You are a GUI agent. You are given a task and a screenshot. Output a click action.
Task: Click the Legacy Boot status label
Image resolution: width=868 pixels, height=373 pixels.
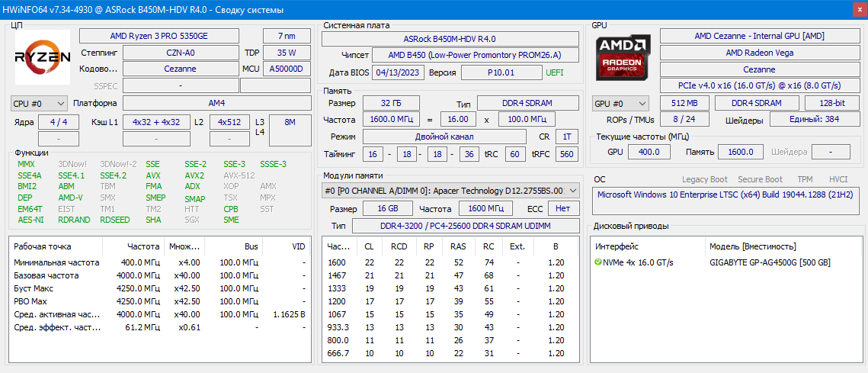click(705, 179)
